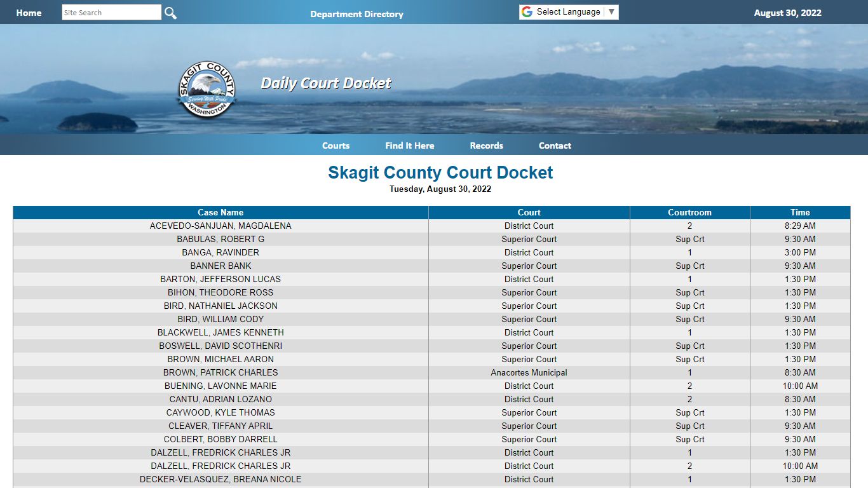
Task: Click the Skagit County Court Docket heading
Action: (440, 172)
